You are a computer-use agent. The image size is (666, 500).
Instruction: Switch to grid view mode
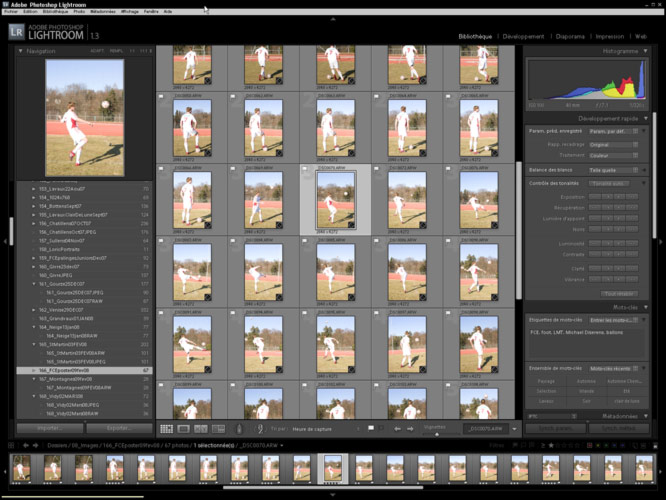(x=167, y=428)
